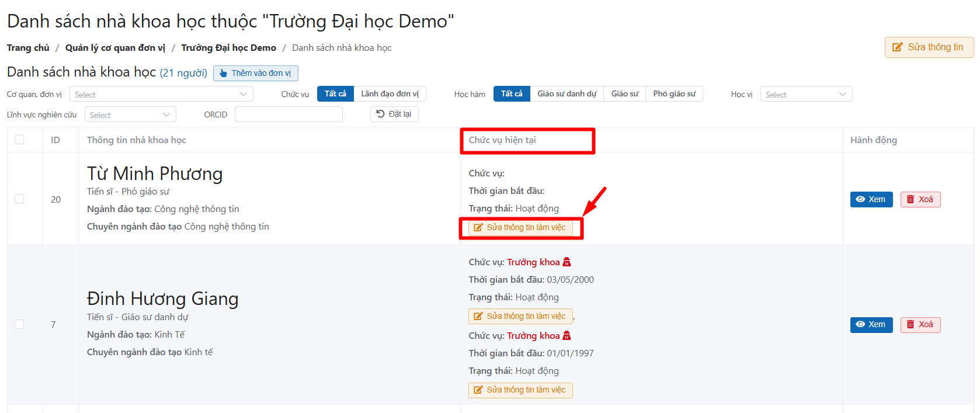Click the Thời gian bắt đầu: 03/05/2000 line
Screen dimensions: 980x413
point(531,280)
